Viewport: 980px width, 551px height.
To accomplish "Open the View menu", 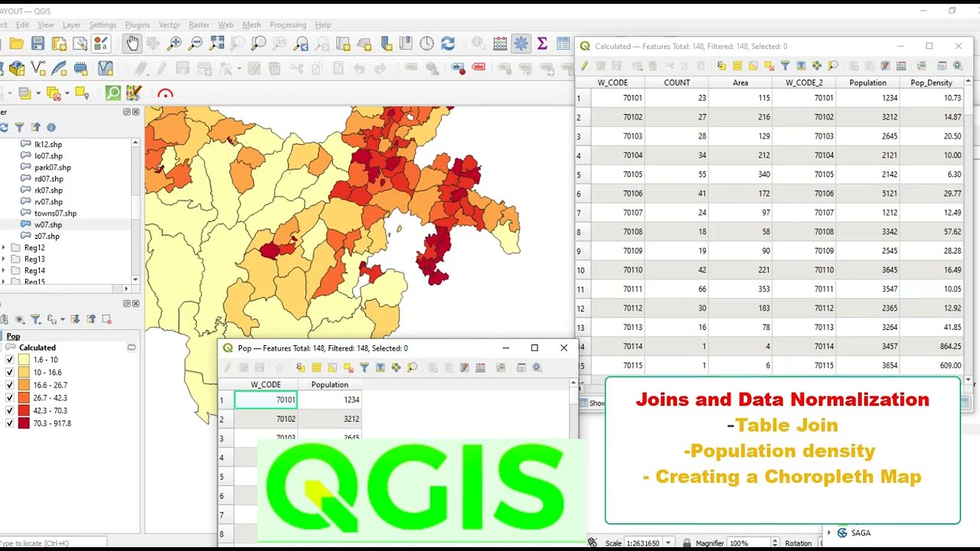I will click(x=47, y=24).
